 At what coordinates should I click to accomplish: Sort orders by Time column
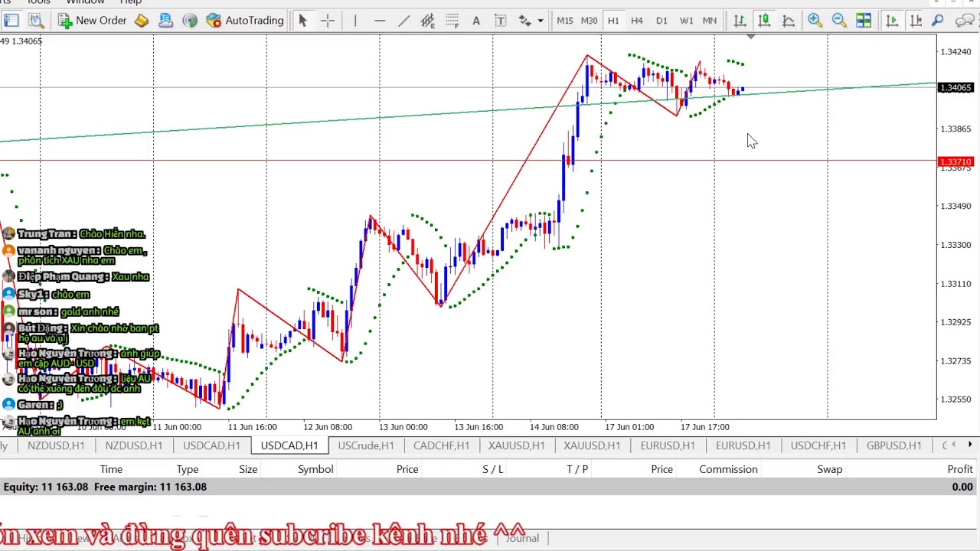(x=111, y=469)
